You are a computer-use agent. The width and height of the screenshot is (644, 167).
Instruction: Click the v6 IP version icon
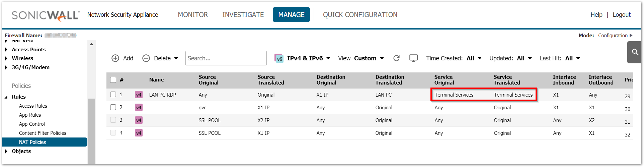279,58
